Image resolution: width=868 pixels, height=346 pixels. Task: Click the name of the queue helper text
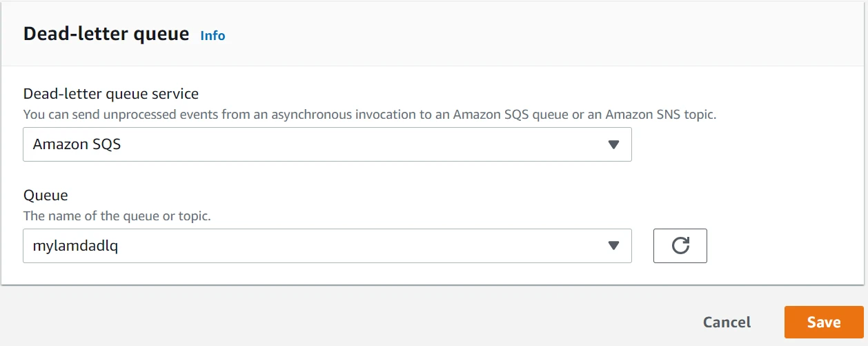click(117, 216)
